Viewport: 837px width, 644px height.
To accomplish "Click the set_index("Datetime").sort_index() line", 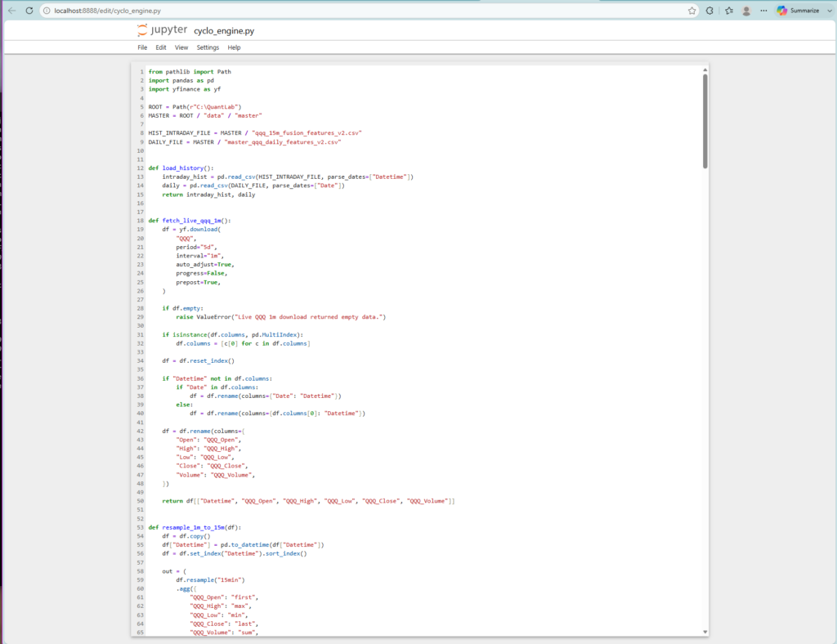I will 235,553.
